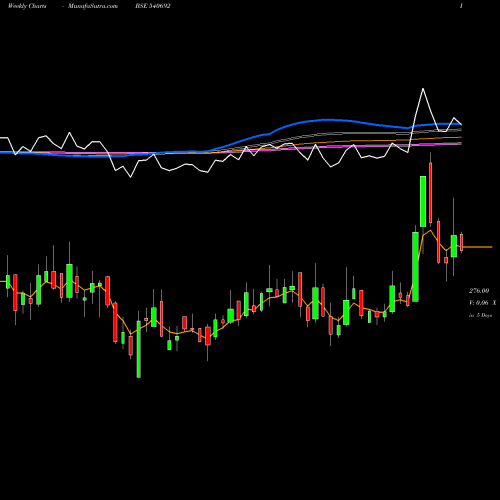Click the 'in 5 Days' label
This screenshot has width=500, height=500.
pyautogui.click(x=480, y=315)
